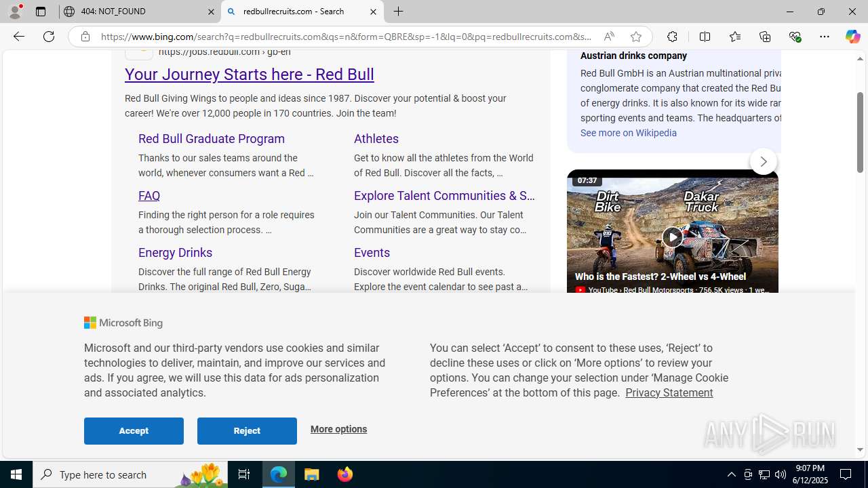Image resolution: width=868 pixels, height=488 pixels.
Task: Open Task View in taskbar
Action: 244,474
